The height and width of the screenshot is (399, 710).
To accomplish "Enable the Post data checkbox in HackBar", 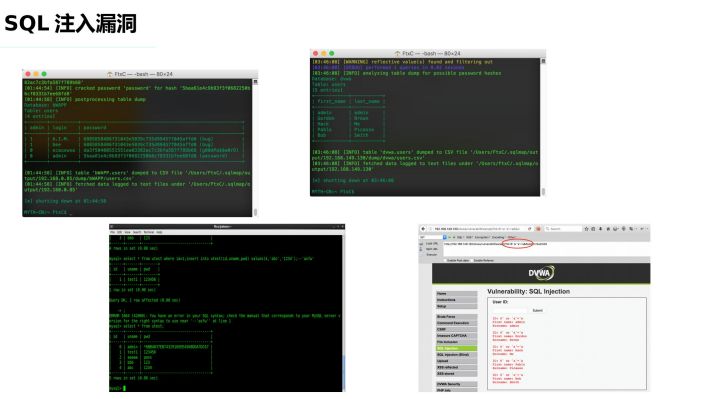I will pos(446,260).
